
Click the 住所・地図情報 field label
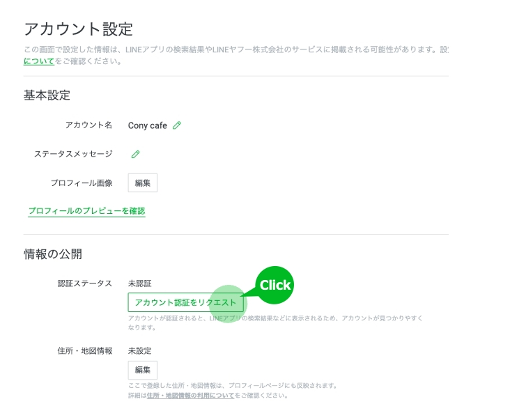coord(85,350)
